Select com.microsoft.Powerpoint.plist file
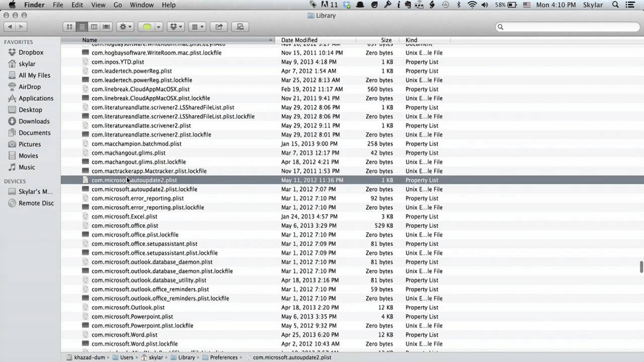The image size is (644, 362). point(132,317)
